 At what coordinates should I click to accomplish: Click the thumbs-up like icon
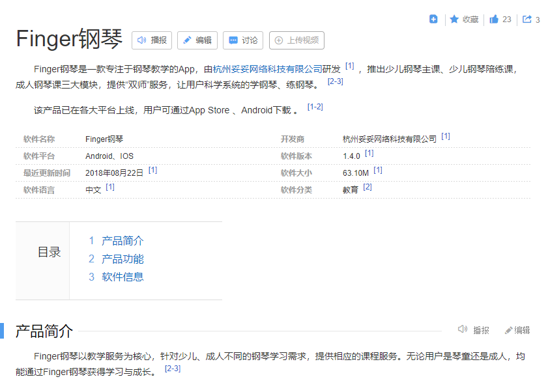point(493,20)
